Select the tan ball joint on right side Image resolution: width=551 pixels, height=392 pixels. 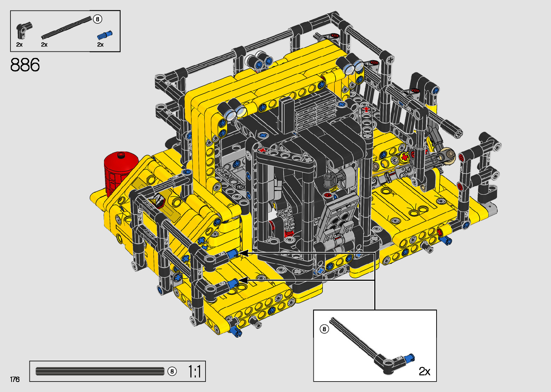(450, 155)
